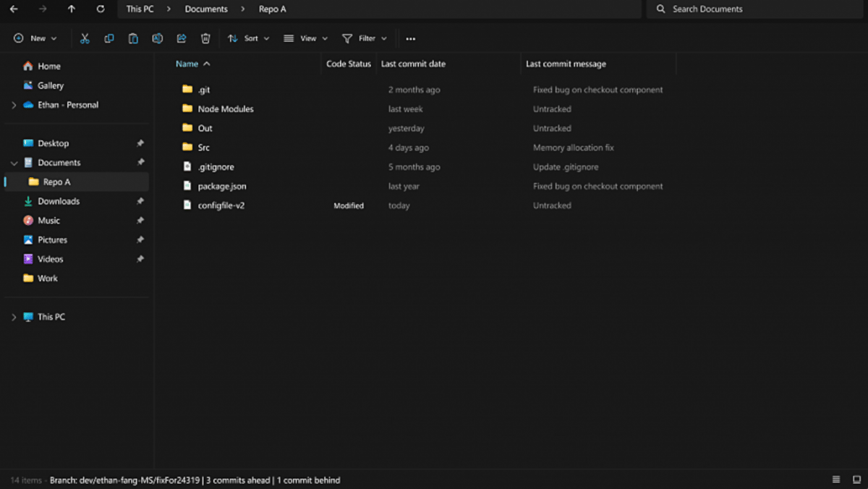The width and height of the screenshot is (868, 489).
Task: Collapse the Documents tree node
Action: 14,163
